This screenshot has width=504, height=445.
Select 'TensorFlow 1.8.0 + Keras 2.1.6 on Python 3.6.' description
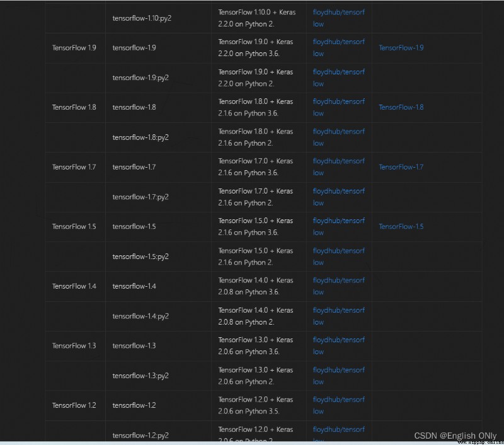[256, 107]
